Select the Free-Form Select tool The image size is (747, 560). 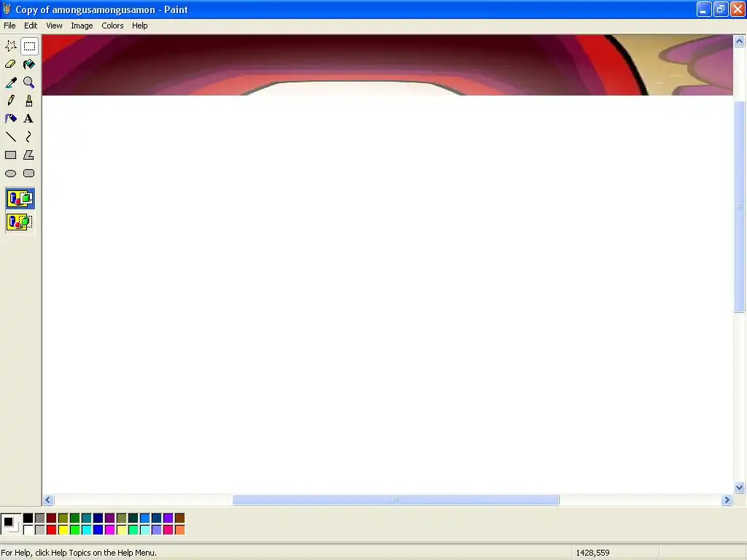[x=10, y=46]
